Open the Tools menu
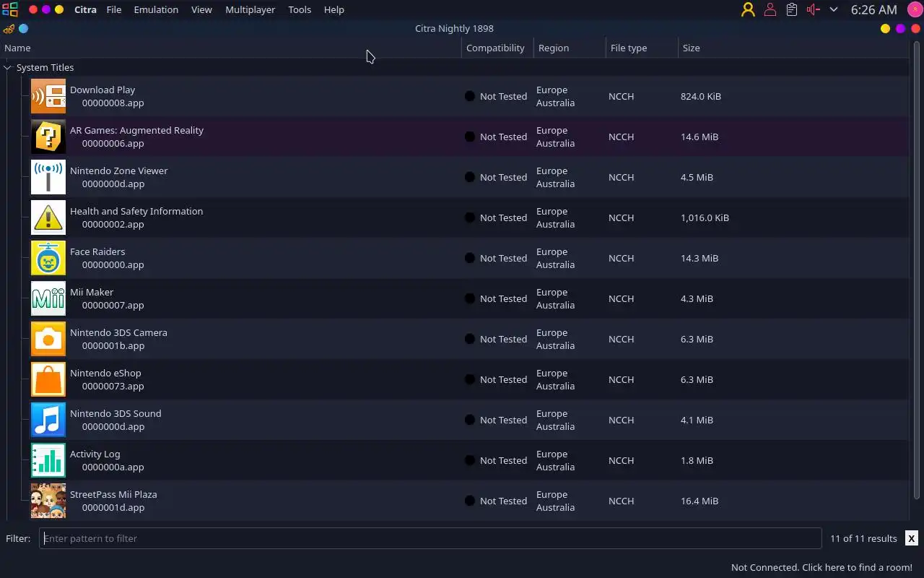Viewport: 924px width, 578px height. (x=300, y=9)
